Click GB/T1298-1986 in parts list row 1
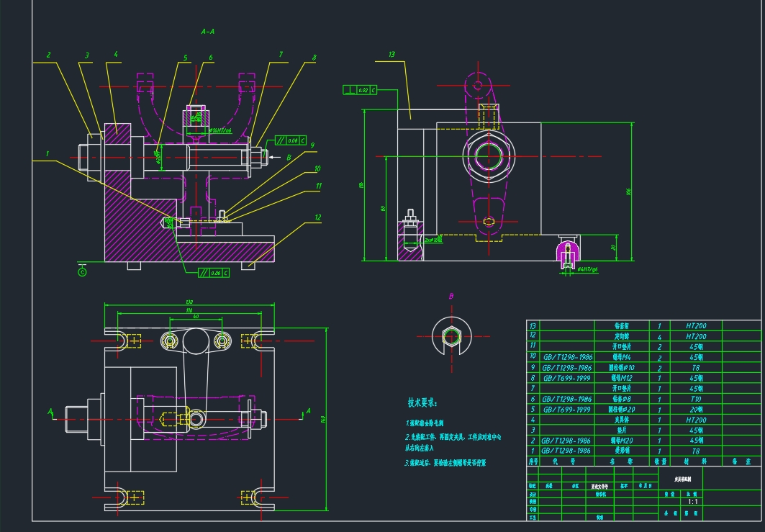This screenshot has width=765, height=532. pos(566,451)
